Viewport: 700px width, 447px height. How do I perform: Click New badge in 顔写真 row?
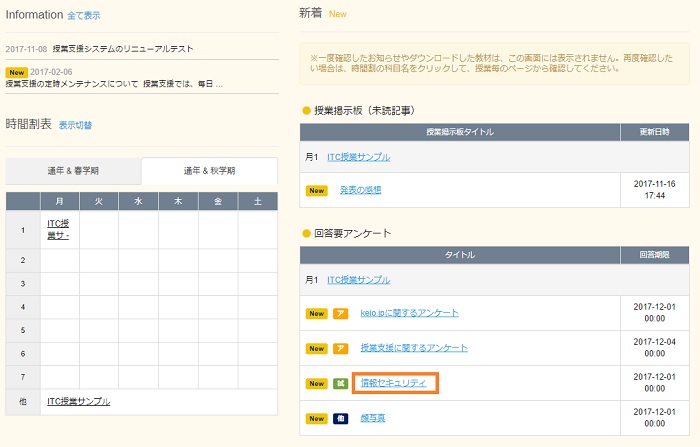coord(317,417)
